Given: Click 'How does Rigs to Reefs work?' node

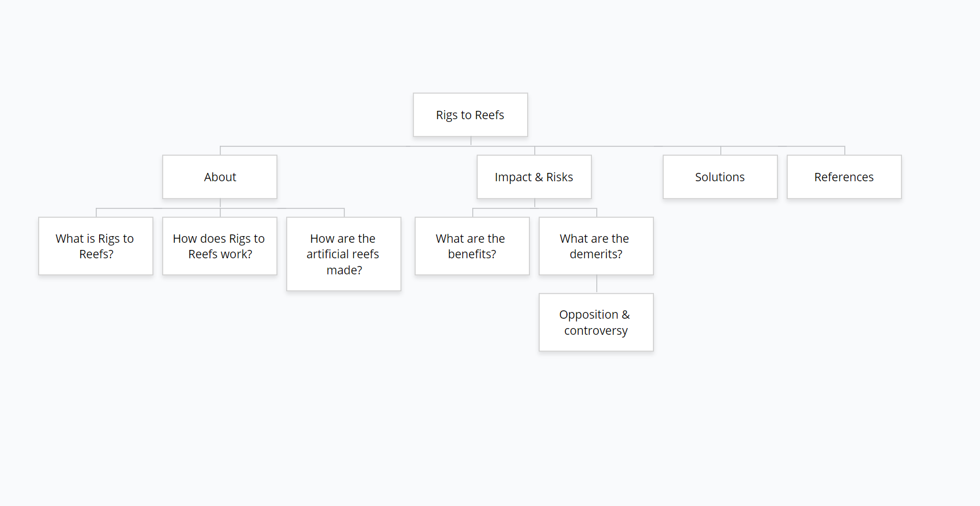Looking at the screenshot, I should (220, 246).
